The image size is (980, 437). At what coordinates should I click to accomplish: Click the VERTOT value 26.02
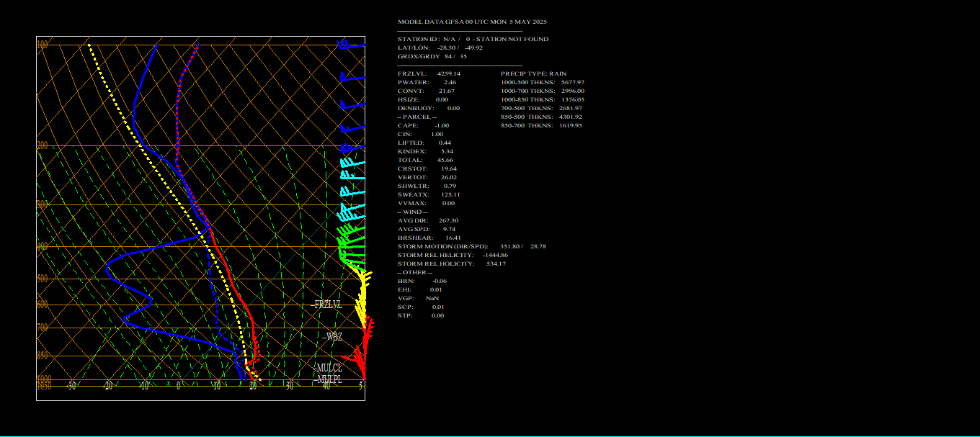[448, 177]
